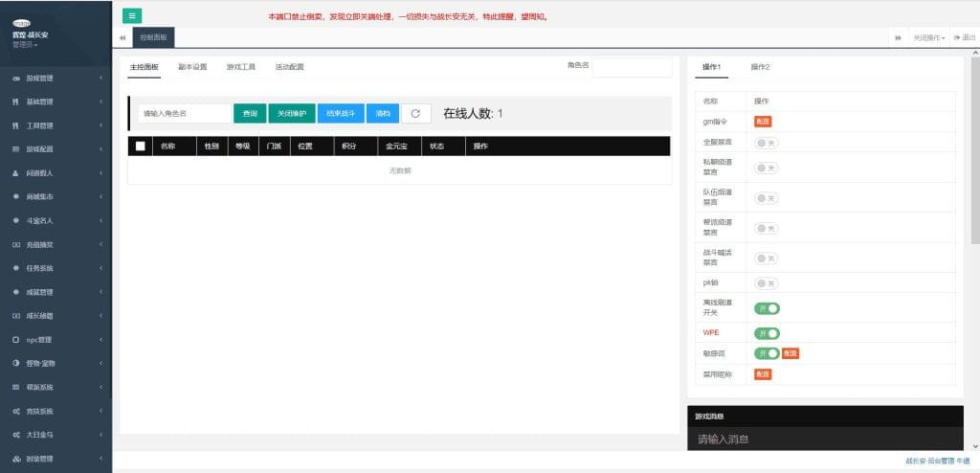Click the 请输入角色名 search input field
Screen dimensions: 980x473
coord(184,113)
